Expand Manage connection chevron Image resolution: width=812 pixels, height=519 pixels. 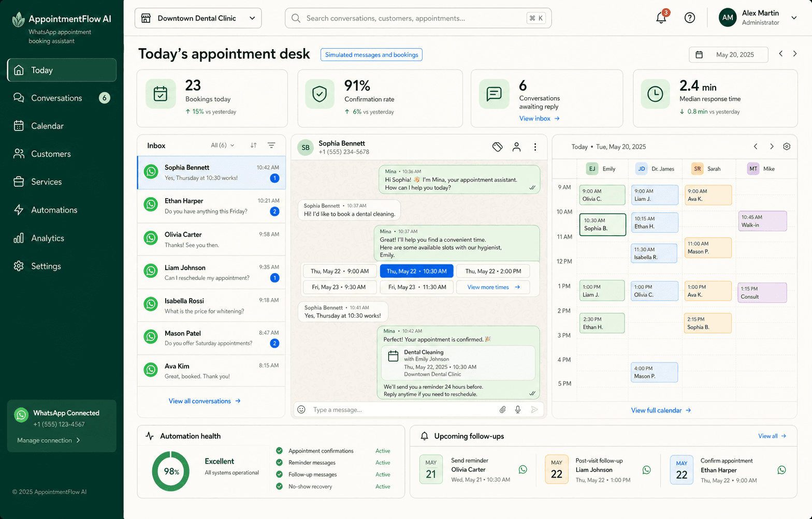(78, 440)
